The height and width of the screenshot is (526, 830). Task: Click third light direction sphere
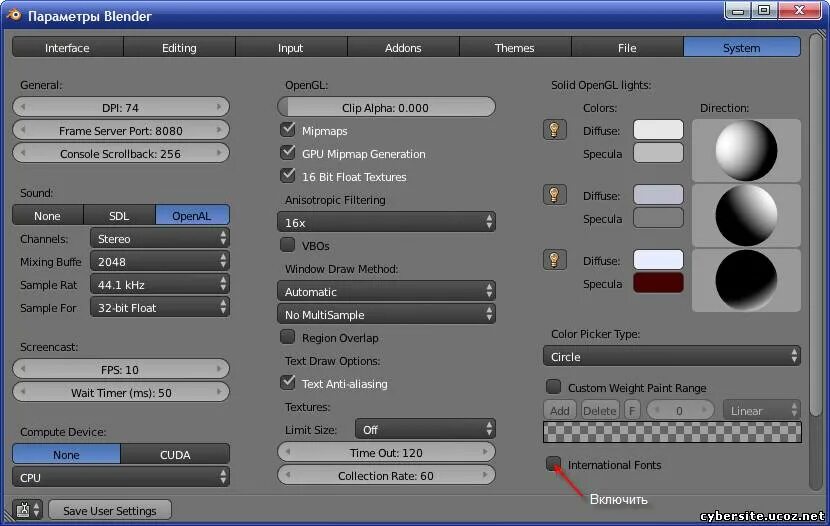746,280
